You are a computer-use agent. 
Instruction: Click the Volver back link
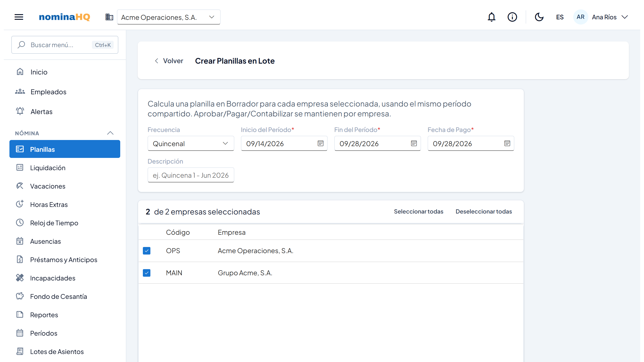[x=169, y=61]
